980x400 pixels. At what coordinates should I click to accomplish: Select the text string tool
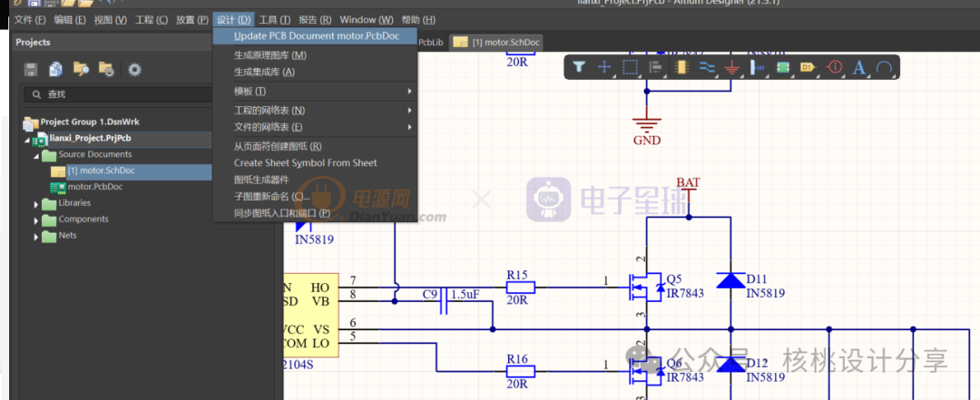(859, 67)
